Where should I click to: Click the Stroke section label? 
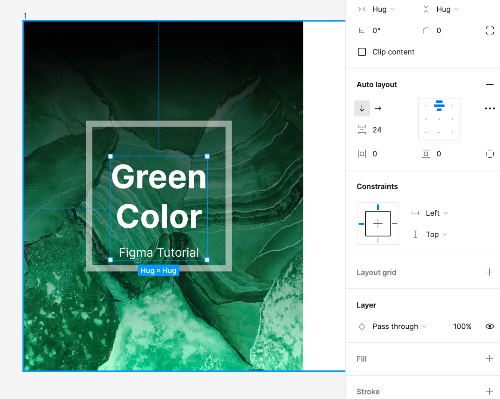pos(368,391)
